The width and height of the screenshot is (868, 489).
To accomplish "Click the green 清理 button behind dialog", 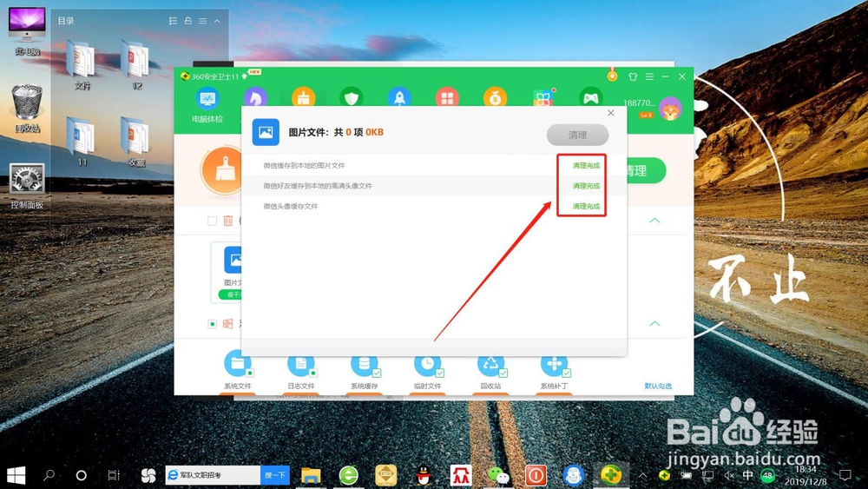I will (646, 170).
